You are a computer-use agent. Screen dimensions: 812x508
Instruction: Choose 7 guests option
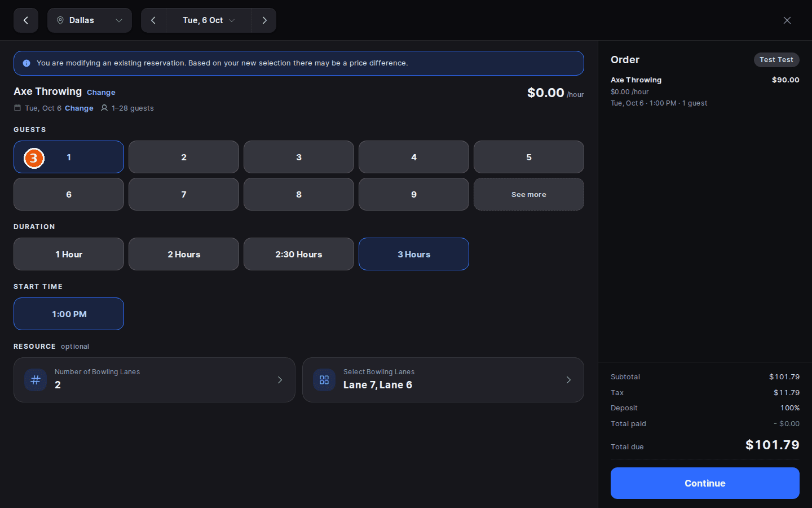coord(184,194)
